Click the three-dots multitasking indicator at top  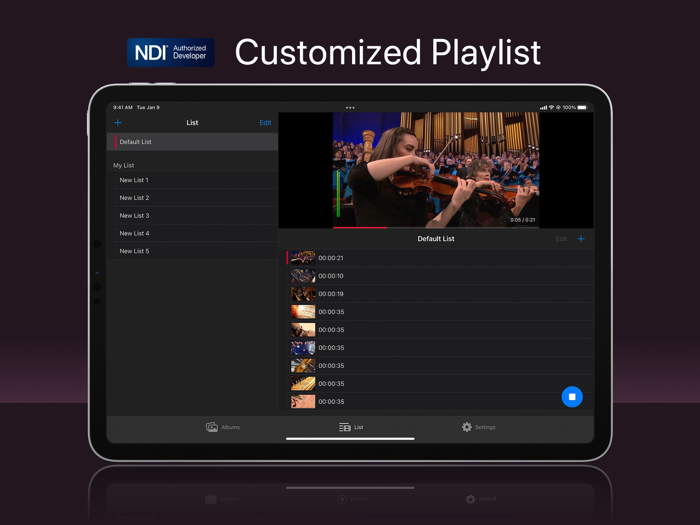pyautogui.click(x=350, y=108)
